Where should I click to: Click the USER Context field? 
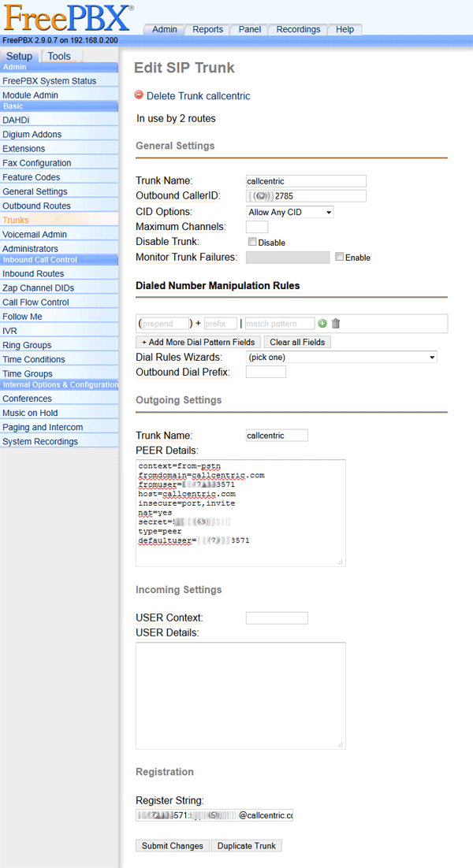pos(277,618)
